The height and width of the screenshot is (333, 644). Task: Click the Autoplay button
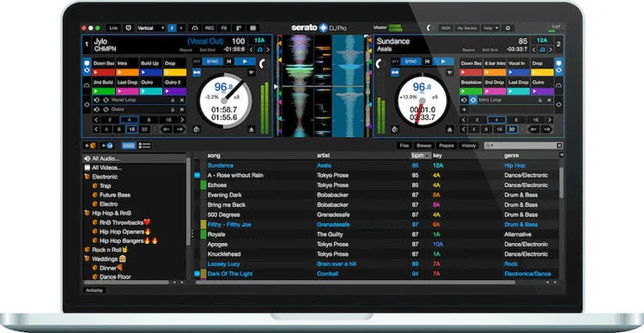94,290
